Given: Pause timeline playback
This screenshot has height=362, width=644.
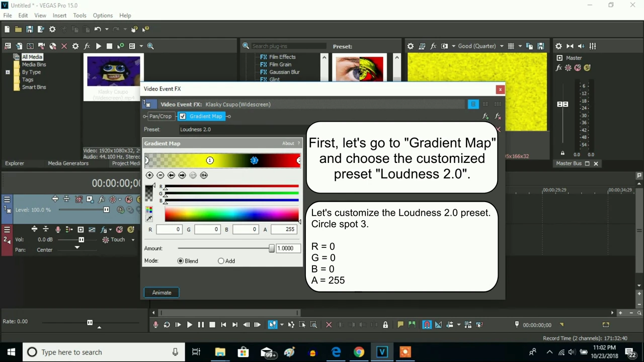Looking at the screenshot, I should 201,325.
